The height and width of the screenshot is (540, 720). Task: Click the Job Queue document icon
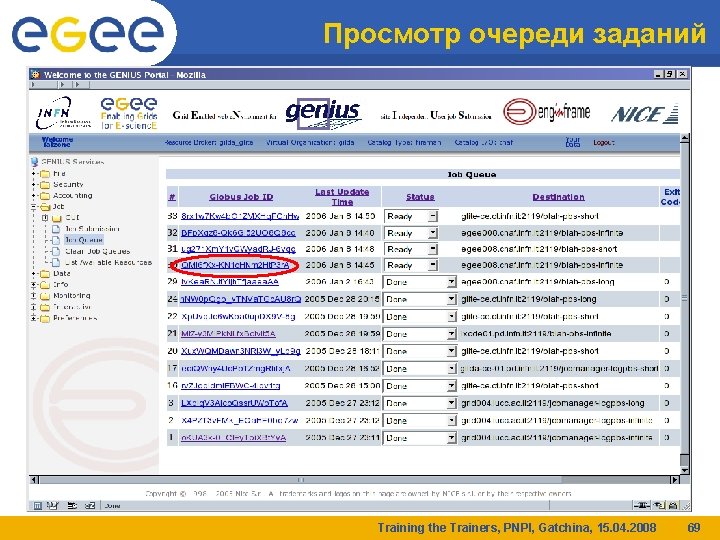pyautogui.click(x=56, y=240)
